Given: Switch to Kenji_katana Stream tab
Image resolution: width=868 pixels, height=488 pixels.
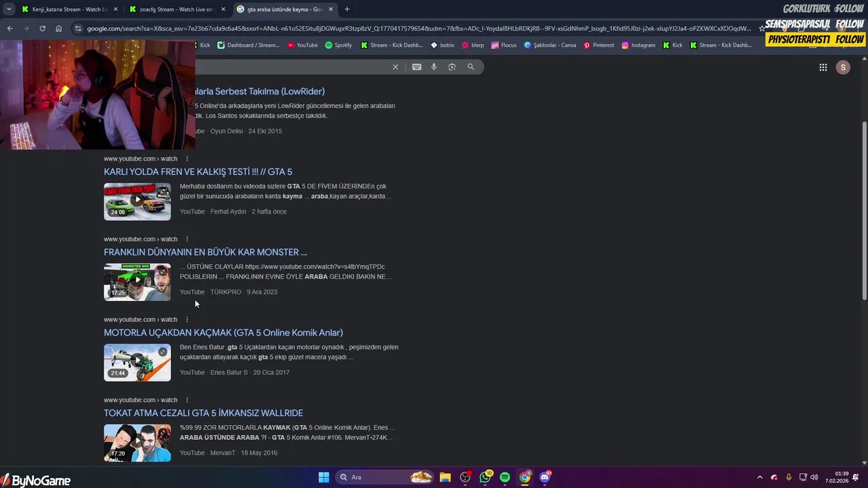Looking at the screenshot, I should pyautogui.click(x=69, y=9).
